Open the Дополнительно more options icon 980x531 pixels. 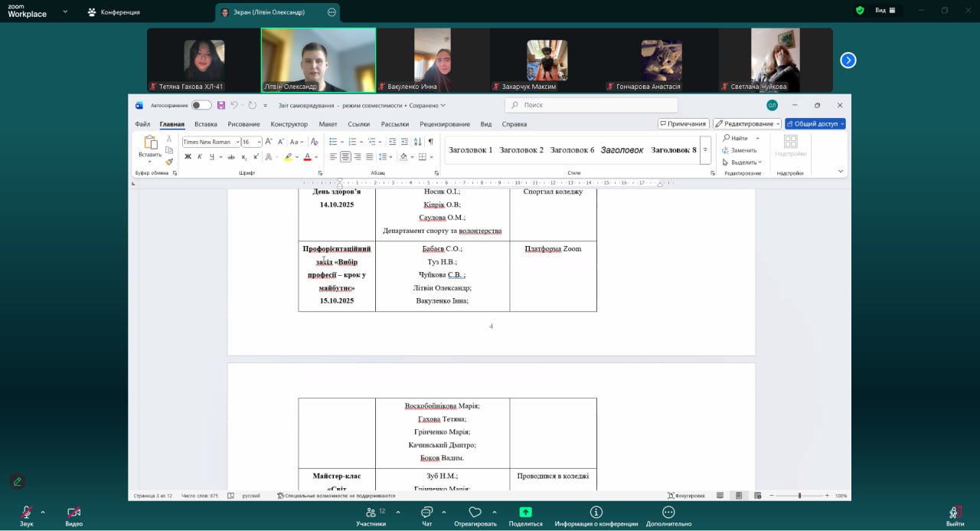(x=668, y=512)
